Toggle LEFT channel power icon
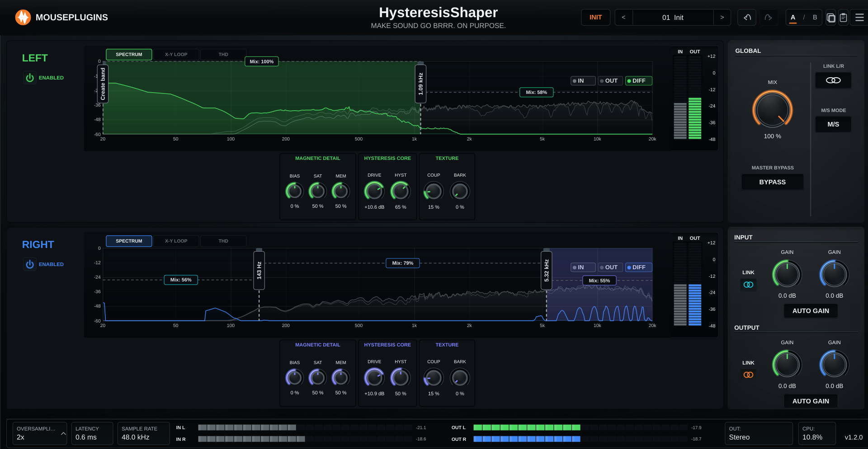Viewport: 868px width, 449px height. tap(30, 78)
